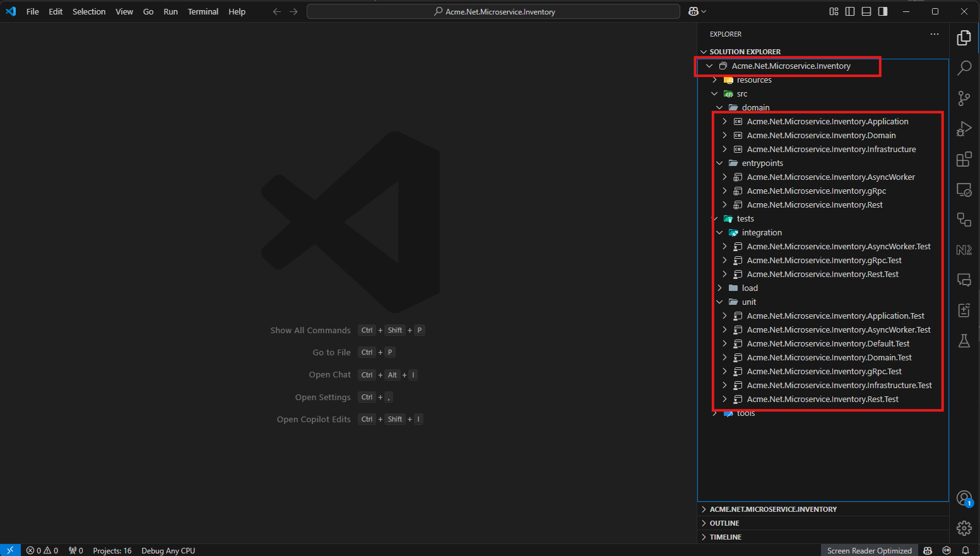Open the Accounts menu icon
The height and width of the screenshot is (556, 980).
coord(964,499)
